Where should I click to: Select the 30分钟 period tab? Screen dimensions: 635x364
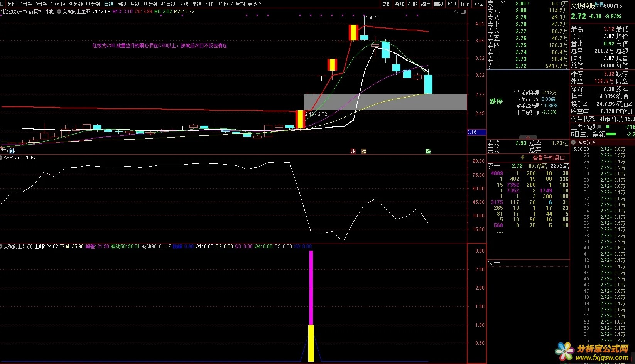point(76,4)
